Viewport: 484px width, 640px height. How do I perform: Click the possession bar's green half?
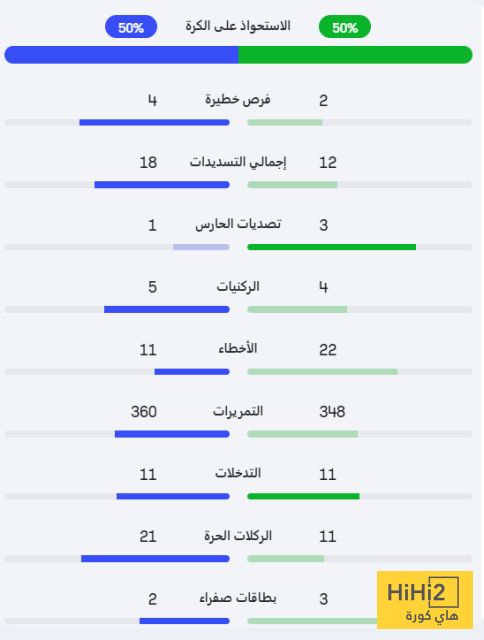click(x=355, y=55)
